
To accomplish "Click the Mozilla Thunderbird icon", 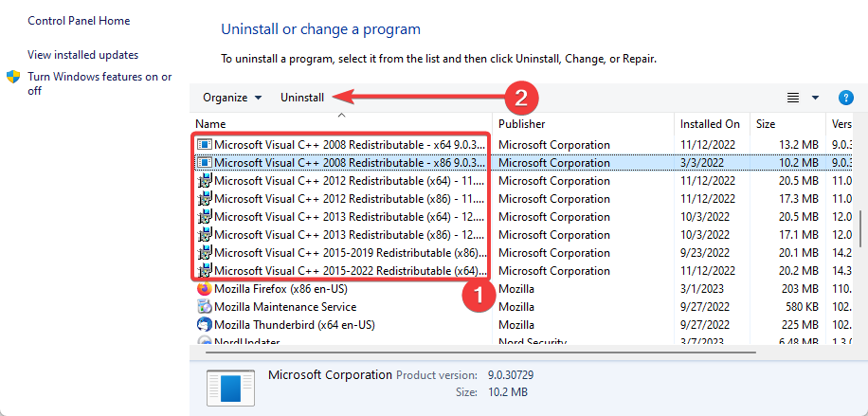I will pyautogui.click(x=205, y=325).
